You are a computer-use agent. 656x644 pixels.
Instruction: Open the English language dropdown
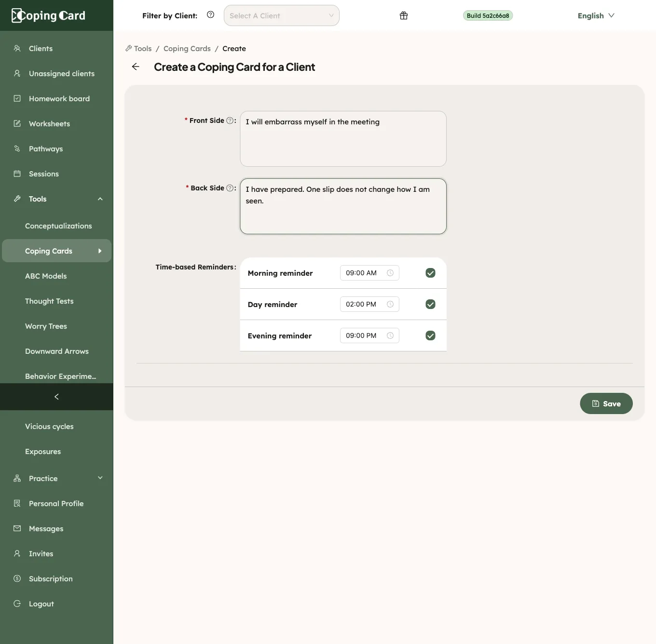click(x=596, y=15)
